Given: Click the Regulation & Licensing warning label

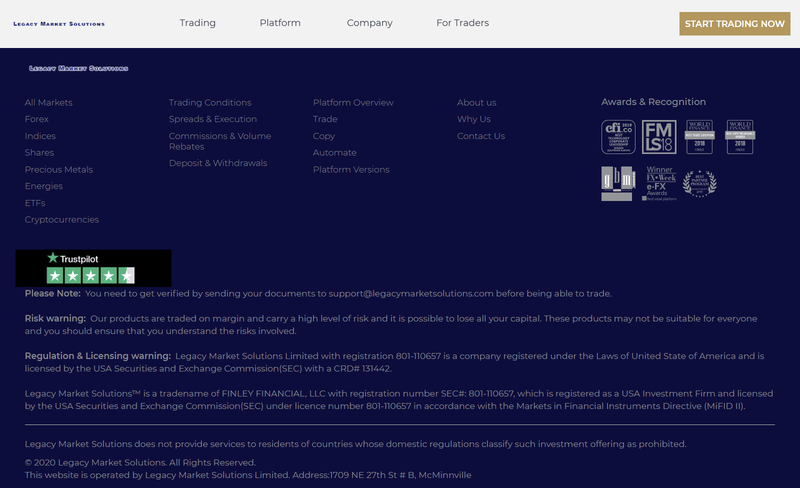Looking at the screenshot, I should (x=97, y=356).
